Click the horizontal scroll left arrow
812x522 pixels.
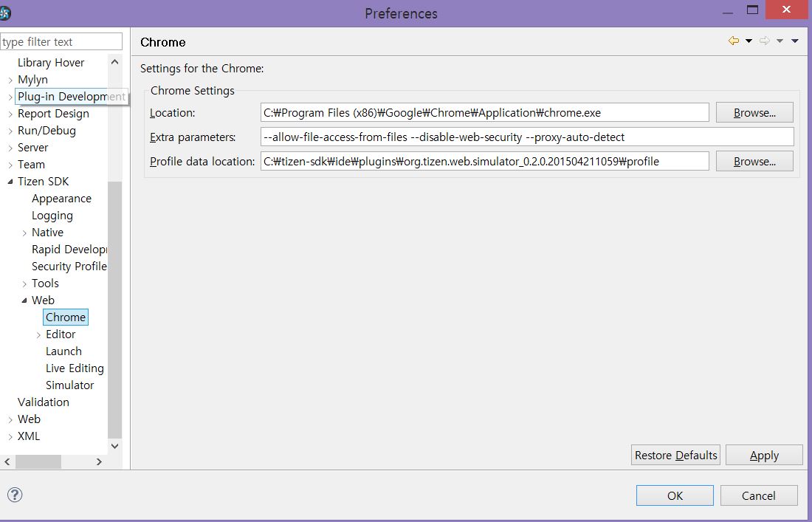coord(7,461)
